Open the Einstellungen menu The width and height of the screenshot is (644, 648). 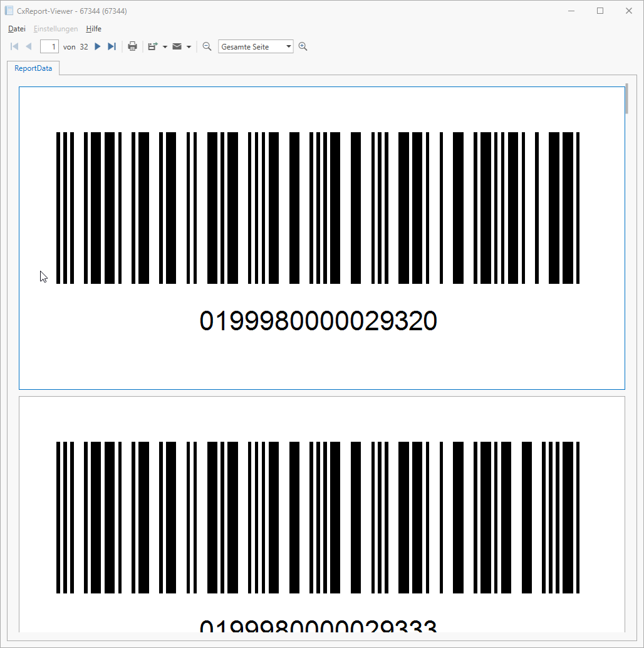point(56,29)
